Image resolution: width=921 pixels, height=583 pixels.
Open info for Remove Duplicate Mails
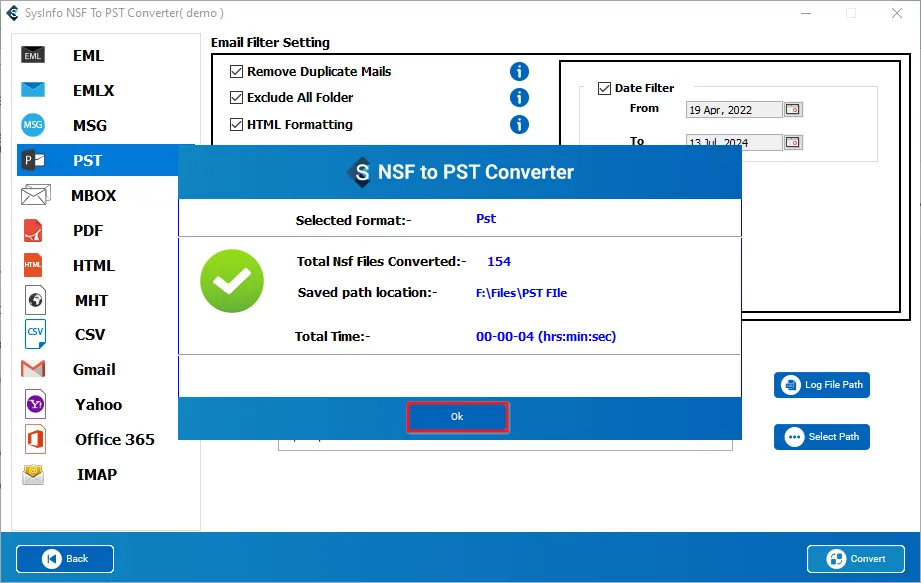click(519, 72)
